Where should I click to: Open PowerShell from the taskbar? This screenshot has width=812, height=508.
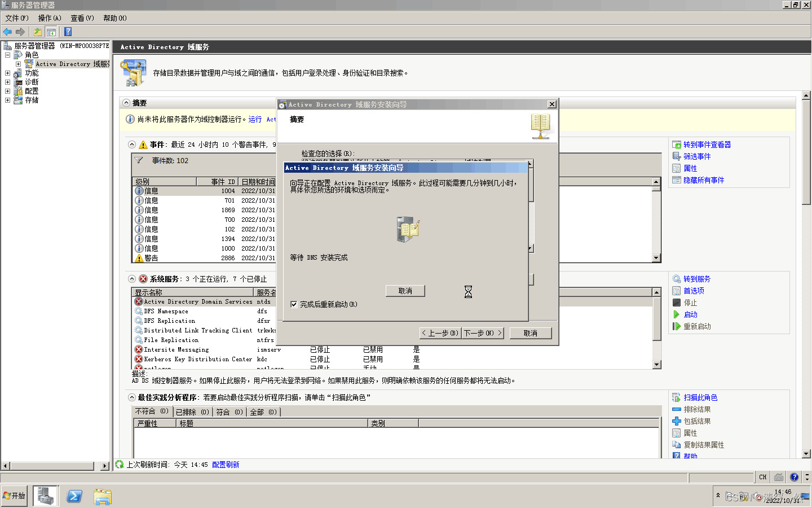tap(74, 496)
